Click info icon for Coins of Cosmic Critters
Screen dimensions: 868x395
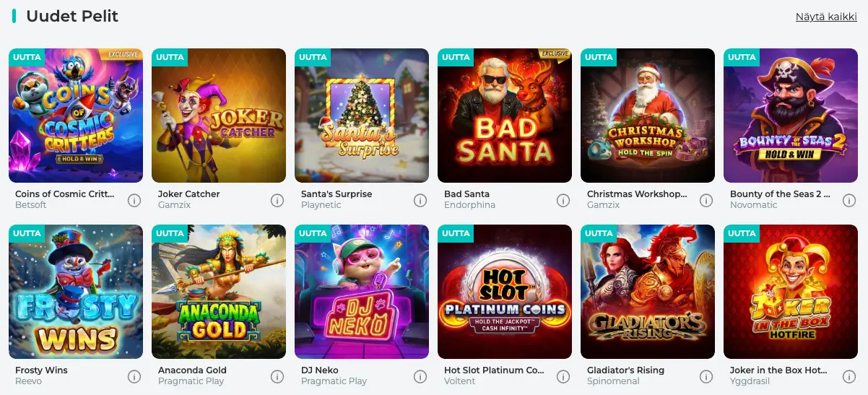(134, 200)
